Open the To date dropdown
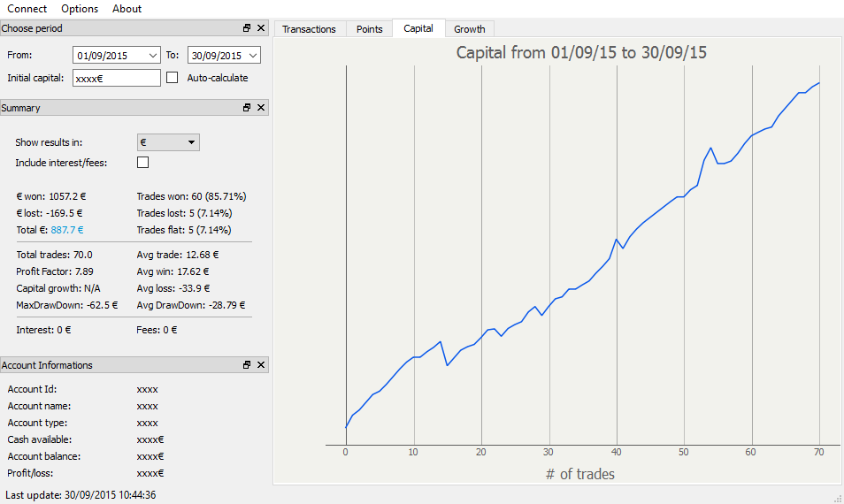Image resolution: width=844 pixels, height=504 pixels. pyautogui.click(x=254, y=56)
